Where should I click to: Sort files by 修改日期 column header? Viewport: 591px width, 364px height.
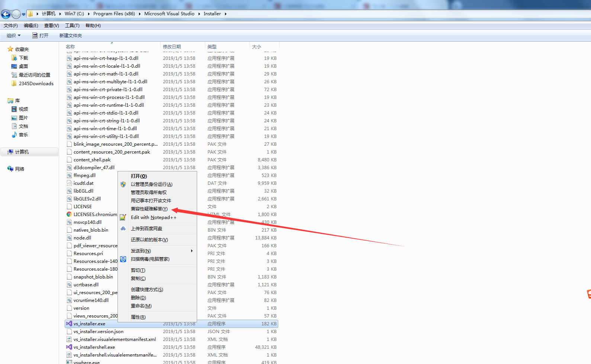tap(172, 47)
